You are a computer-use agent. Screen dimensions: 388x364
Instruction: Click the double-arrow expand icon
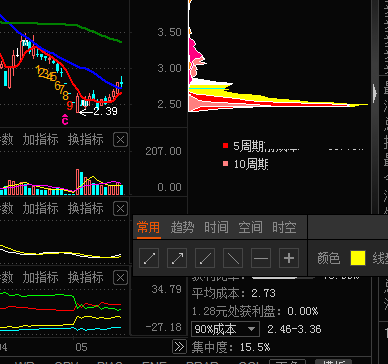pos(179,347)
